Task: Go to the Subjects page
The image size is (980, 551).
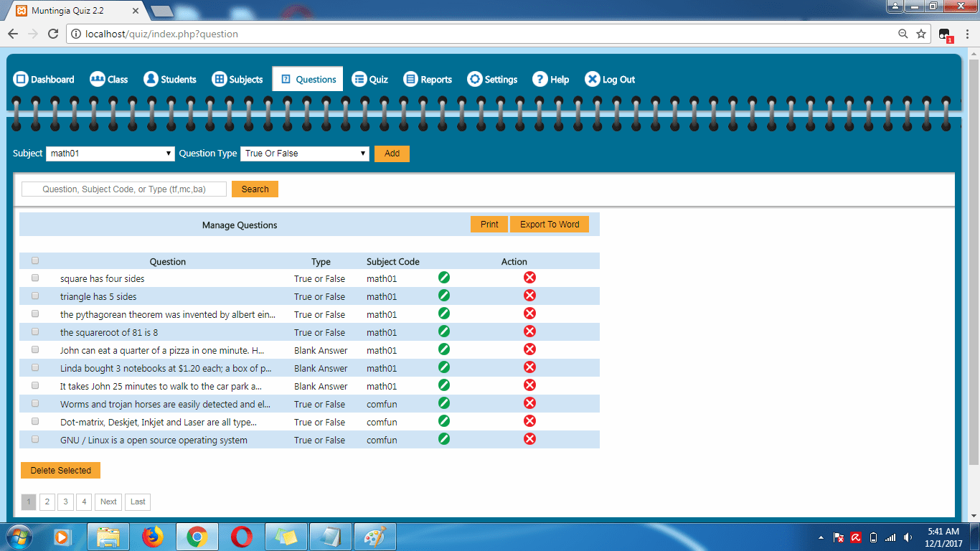Action: [x=237, y=79]
